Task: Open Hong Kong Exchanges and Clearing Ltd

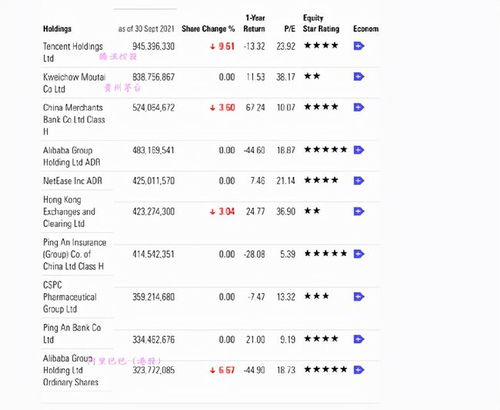Action: coord(69,211)
